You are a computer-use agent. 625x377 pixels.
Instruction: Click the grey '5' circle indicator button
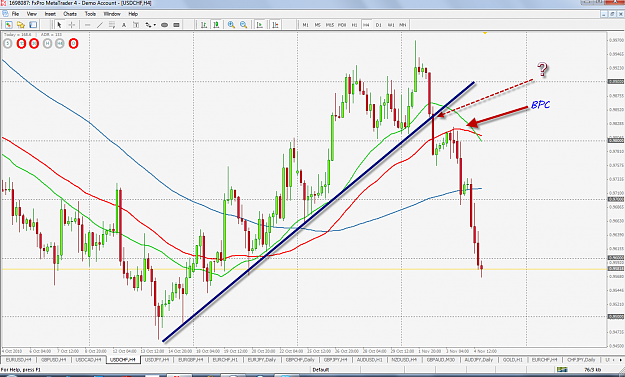[x=8, y=43]
